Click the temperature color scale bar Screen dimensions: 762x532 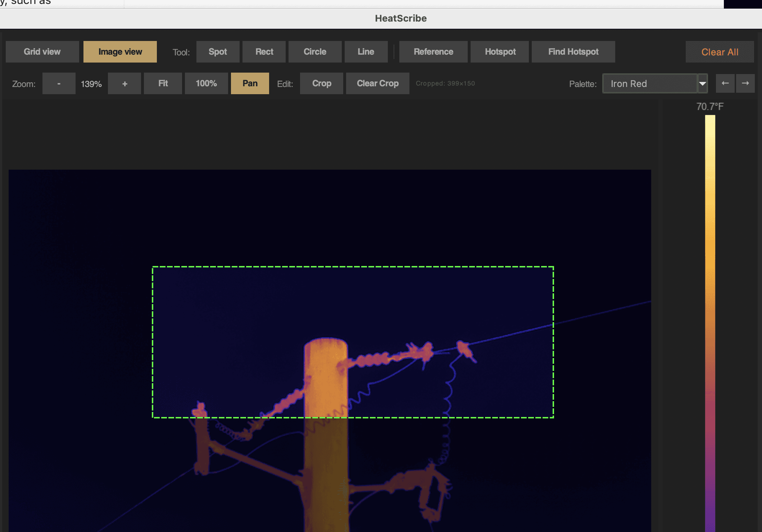[x=710, y=324]
